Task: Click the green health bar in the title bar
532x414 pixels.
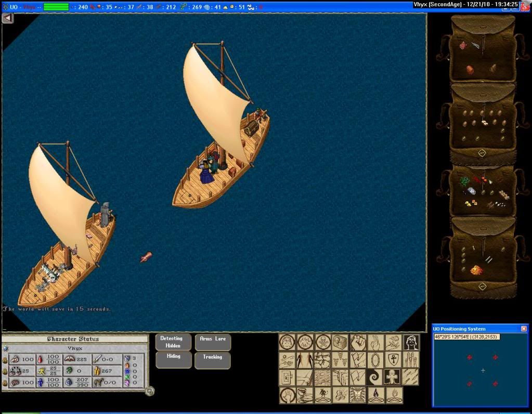Action: tap(56, 7)
